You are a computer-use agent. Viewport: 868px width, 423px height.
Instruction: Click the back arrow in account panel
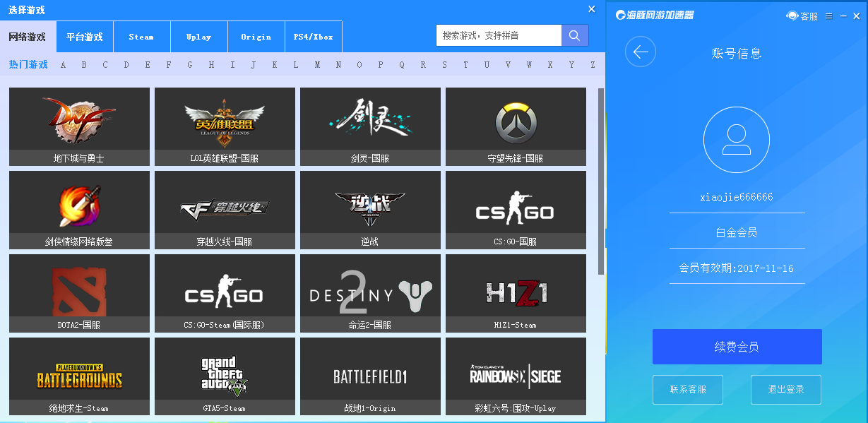(640, 52)
